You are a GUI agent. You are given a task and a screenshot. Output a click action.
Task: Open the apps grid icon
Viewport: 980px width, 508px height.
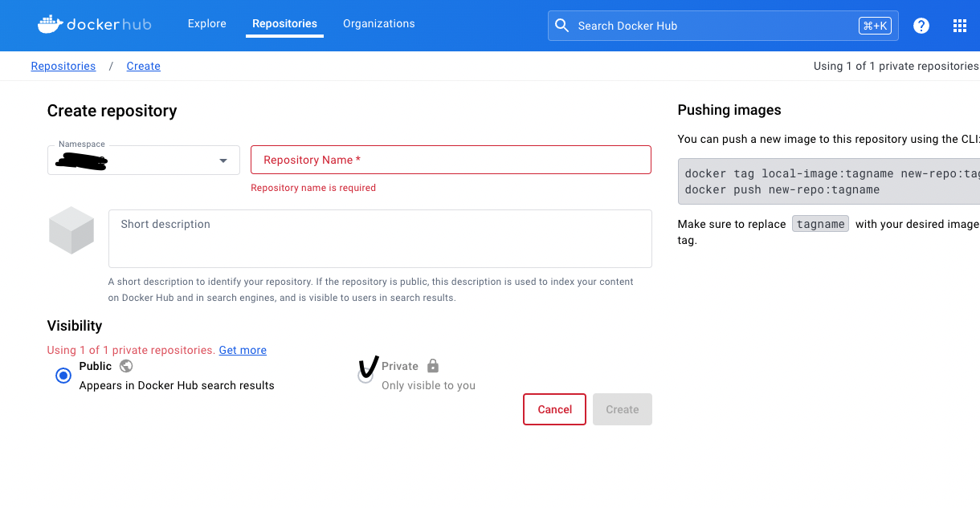point(960,26)
